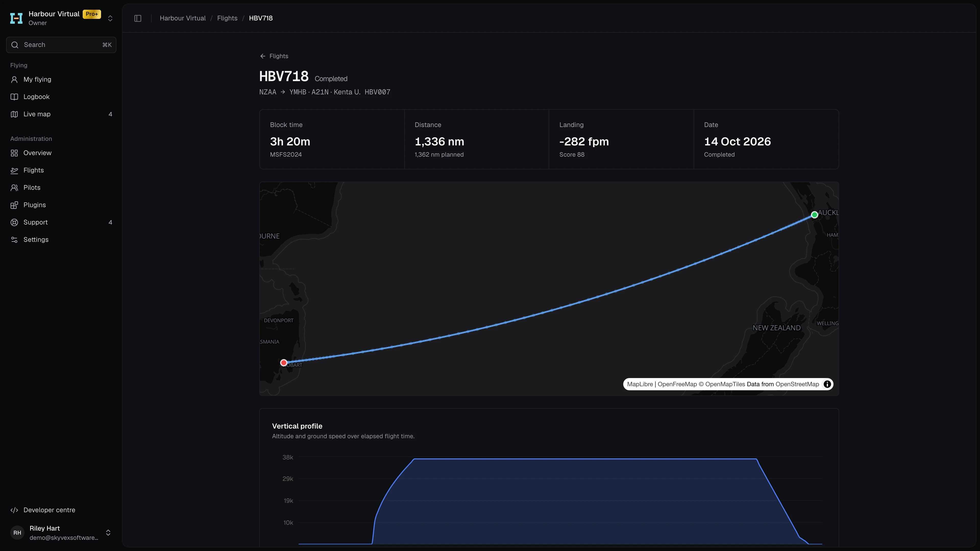
Task: Click Flights in the breadcrumb
Action: 227,18
